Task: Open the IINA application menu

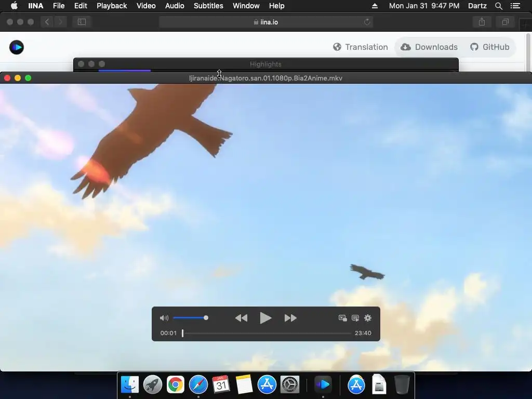Action: [x=36, y=6]
